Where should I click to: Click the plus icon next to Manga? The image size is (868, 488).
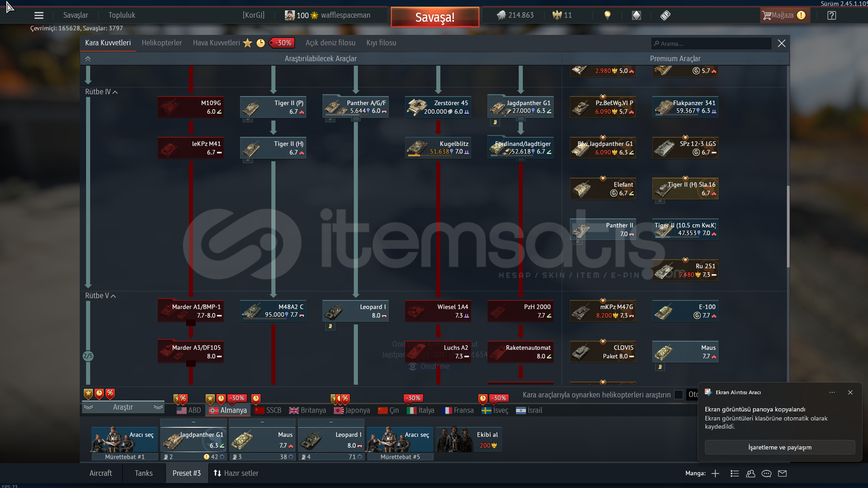point(715,474)
